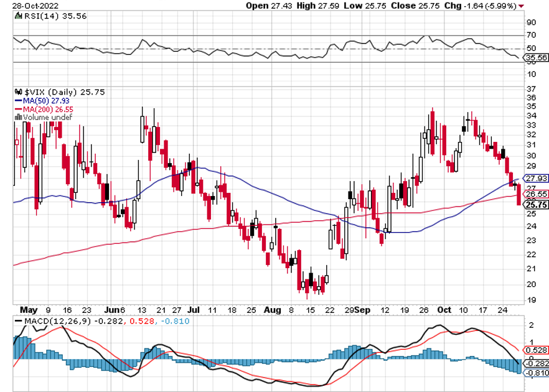Click the MACD signal 0.528 value tag
This screenshot has width=549, height=392.
coord(535,351)
